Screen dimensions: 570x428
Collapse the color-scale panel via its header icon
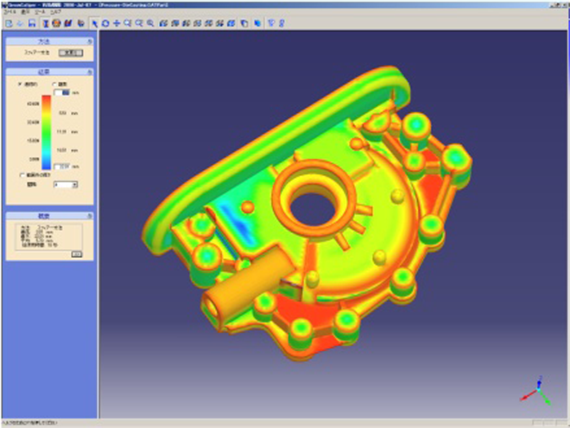click(89, 72)
